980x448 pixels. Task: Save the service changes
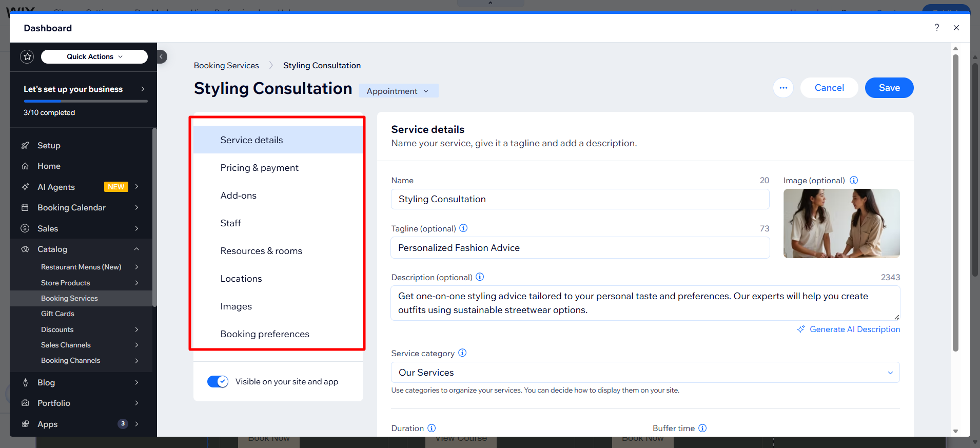889,88
